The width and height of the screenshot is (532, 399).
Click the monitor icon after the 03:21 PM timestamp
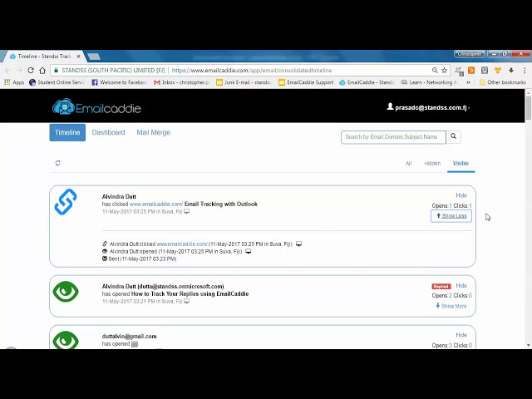click(x=186, y=301)
